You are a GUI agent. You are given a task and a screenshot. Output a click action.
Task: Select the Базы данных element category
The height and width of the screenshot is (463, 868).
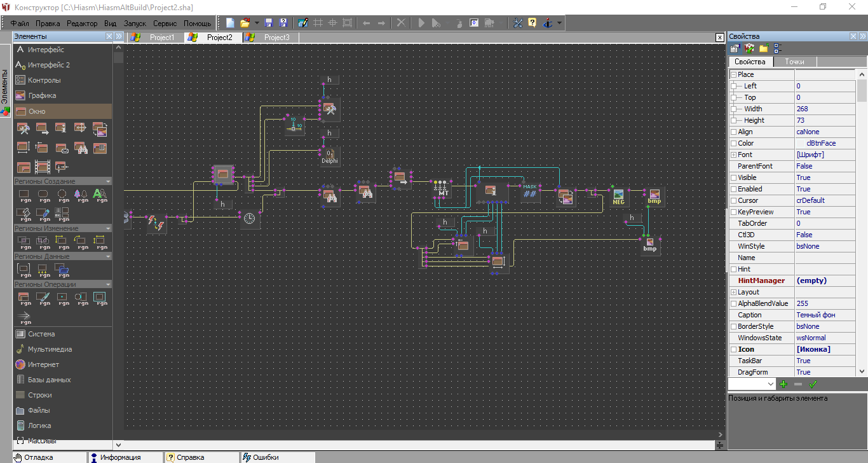(62, 380)
